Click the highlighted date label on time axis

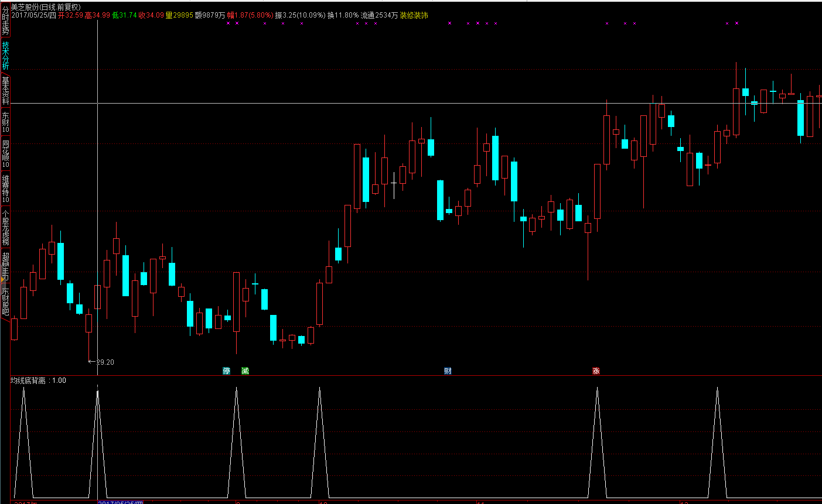tap(121, 502)
